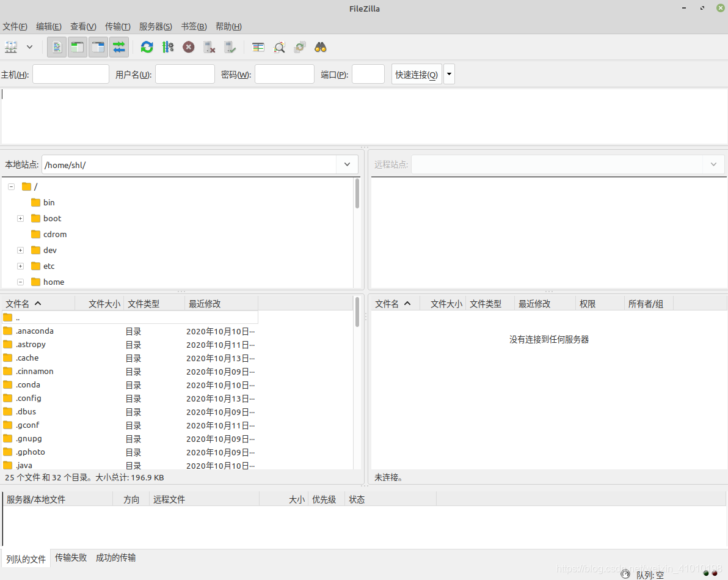Search files with binoculars icon

coord(321,47)
